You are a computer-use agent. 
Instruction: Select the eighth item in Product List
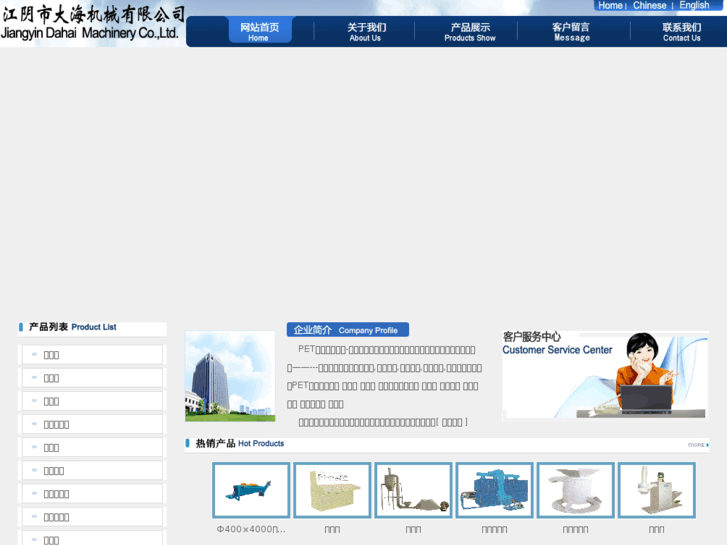pyautogui.click(x=92, y=517)
